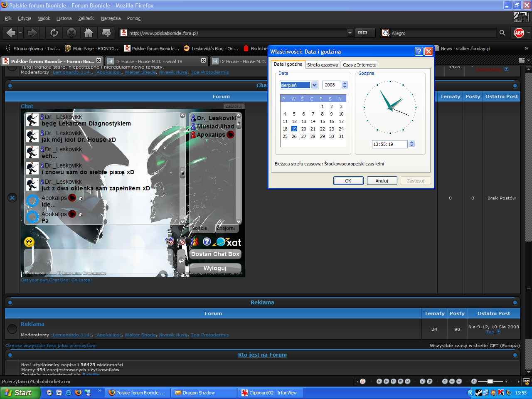Click the Firefox forward arrow button
Image resolution: width=532 pixels, height=399 pixels.
coord(32,33)
